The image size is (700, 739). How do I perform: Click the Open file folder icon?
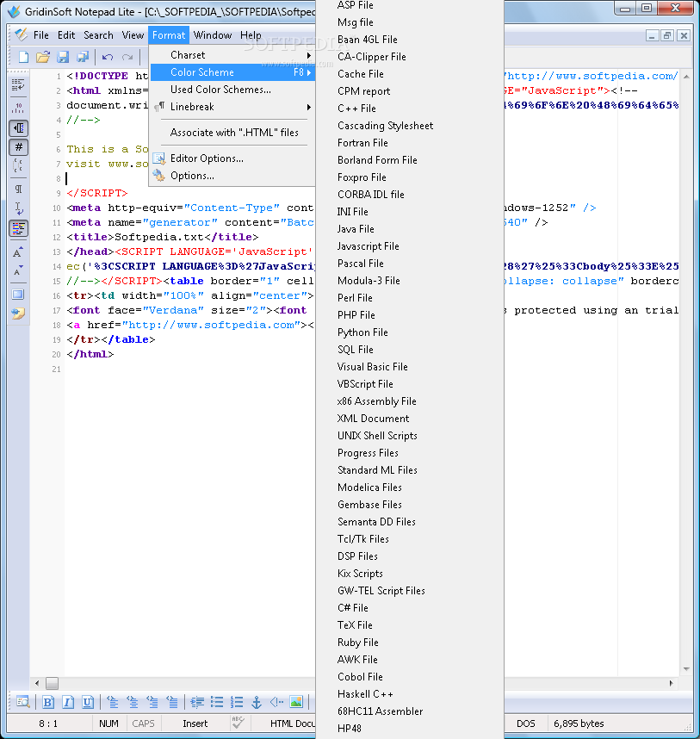click(x=43, y=57)
